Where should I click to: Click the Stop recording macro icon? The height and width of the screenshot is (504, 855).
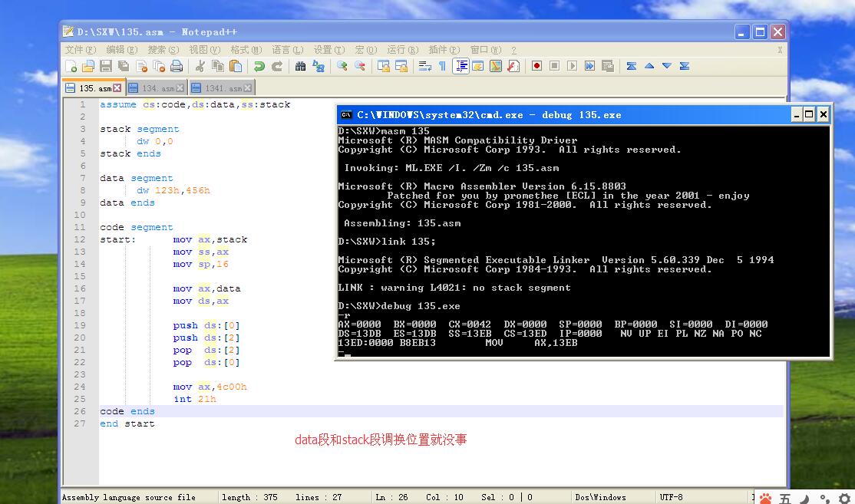(555, 67)
